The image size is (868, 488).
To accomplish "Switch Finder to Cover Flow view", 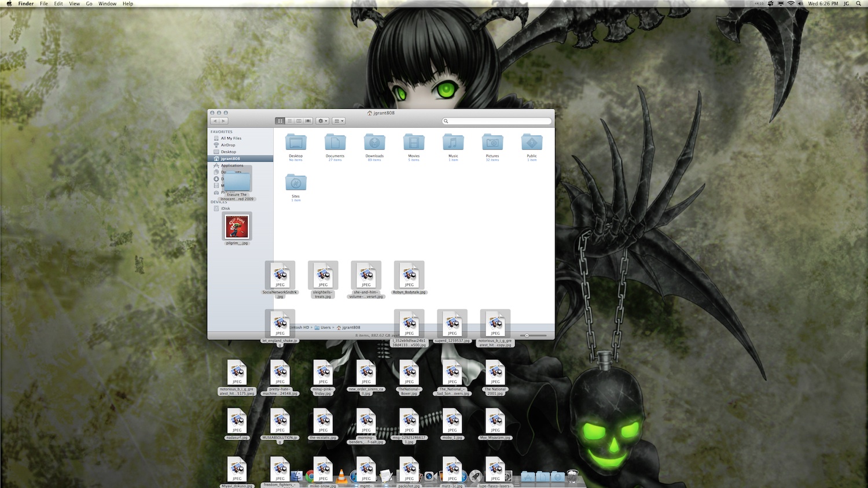I will (x=308, y=121).
